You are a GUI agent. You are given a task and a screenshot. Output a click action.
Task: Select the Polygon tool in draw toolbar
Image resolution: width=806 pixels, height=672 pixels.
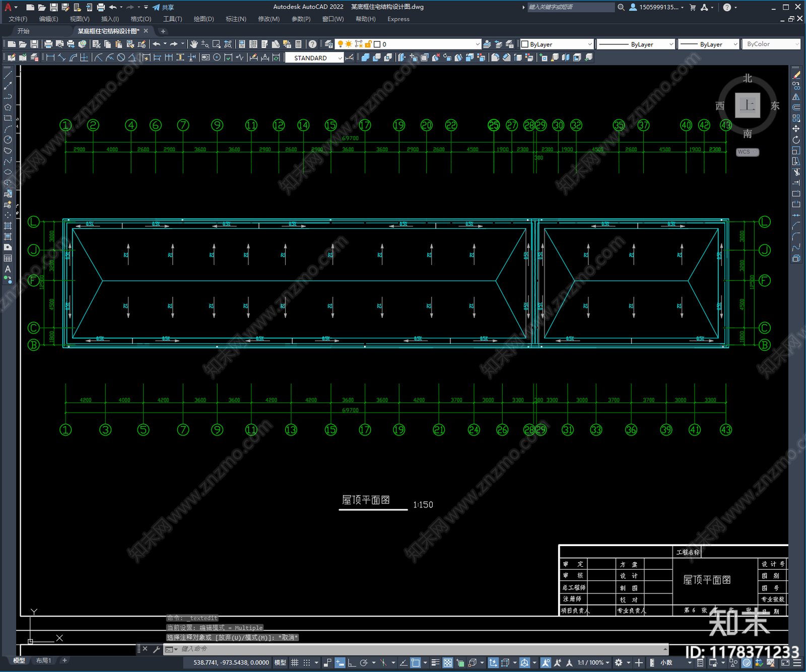[8, 107]
